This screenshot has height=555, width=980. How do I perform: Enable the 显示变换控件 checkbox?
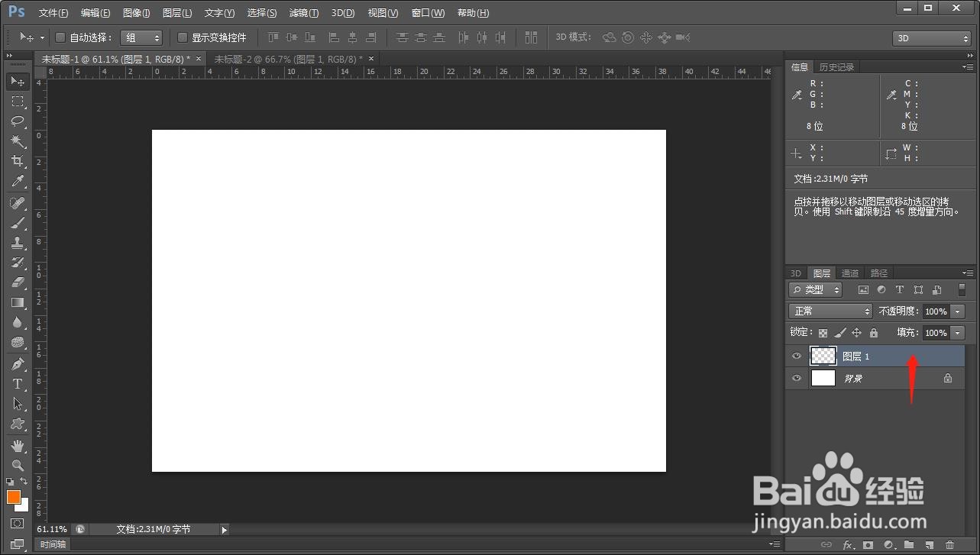point(183,37)
